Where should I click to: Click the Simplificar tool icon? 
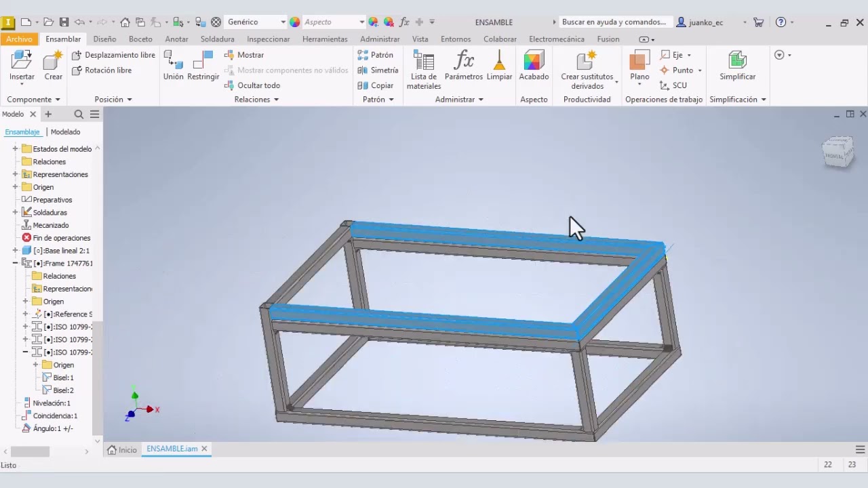[738, 60]
